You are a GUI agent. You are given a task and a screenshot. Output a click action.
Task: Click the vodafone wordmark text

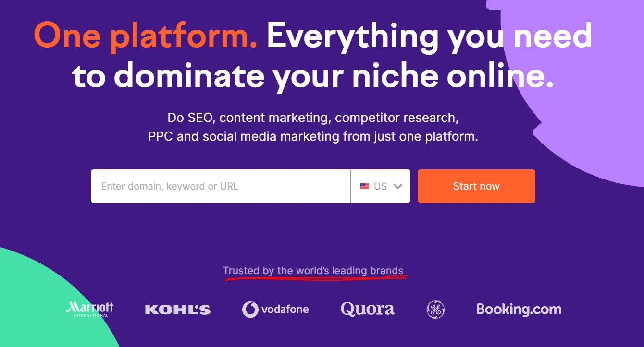point(285,310)
